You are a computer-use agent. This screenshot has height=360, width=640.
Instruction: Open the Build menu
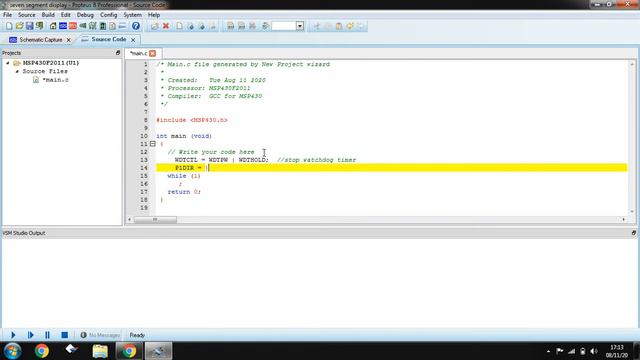tap(48, 15)
